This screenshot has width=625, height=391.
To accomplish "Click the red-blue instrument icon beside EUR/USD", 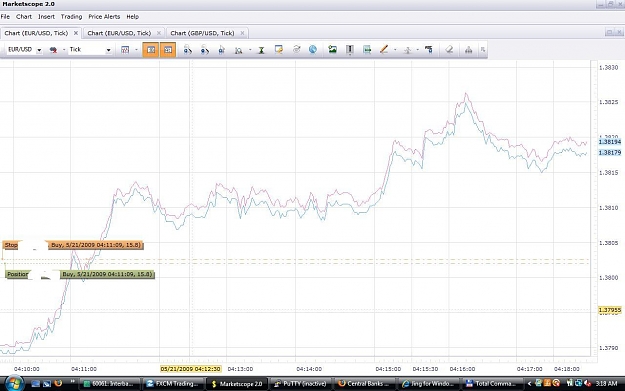I will coord(53,50).
